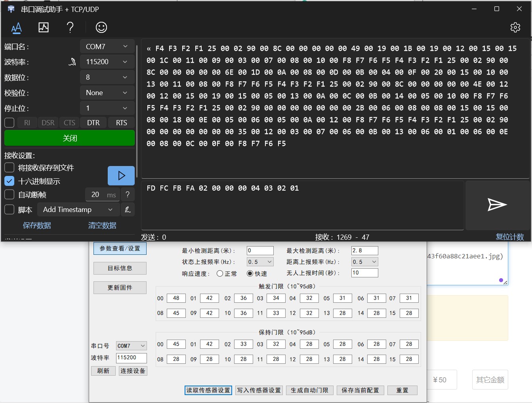Click the app logo icon in title bar

11,9
